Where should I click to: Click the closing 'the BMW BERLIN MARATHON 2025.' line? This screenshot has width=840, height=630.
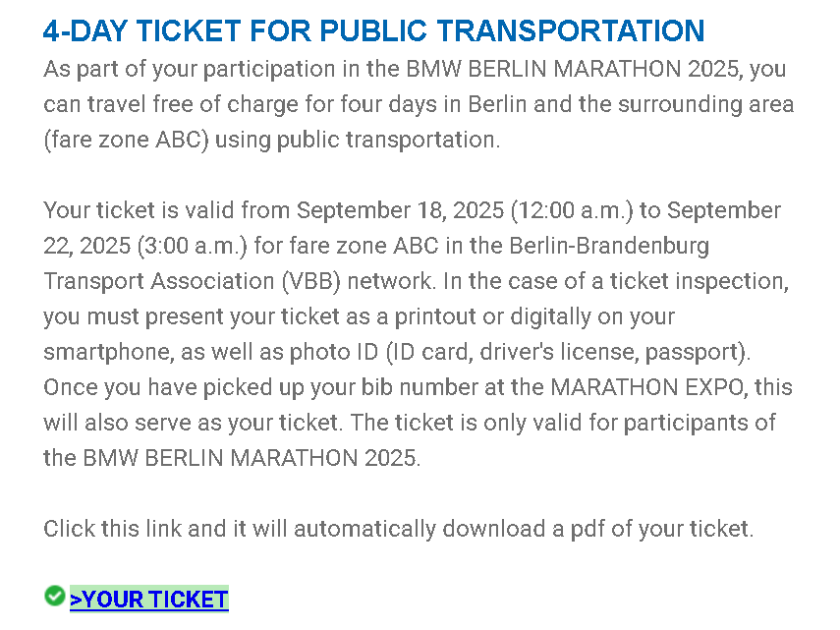pyautogui.click(x=232, y=458)
